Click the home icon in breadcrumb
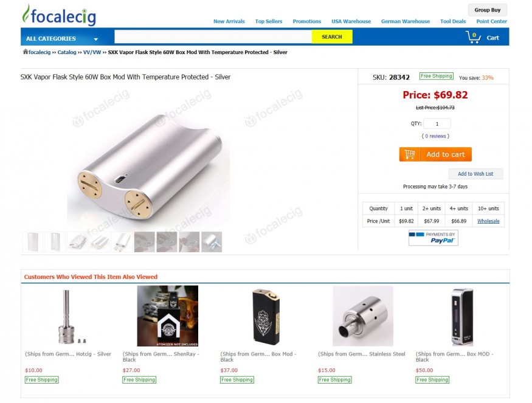 [x=25, y=52]
